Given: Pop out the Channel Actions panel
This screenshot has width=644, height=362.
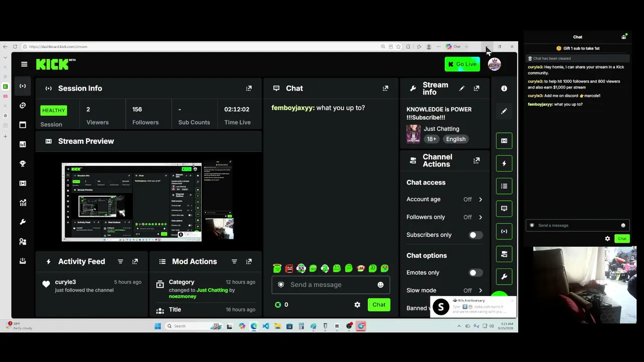Looking at the screenshot, I should [x=476, y=161].
